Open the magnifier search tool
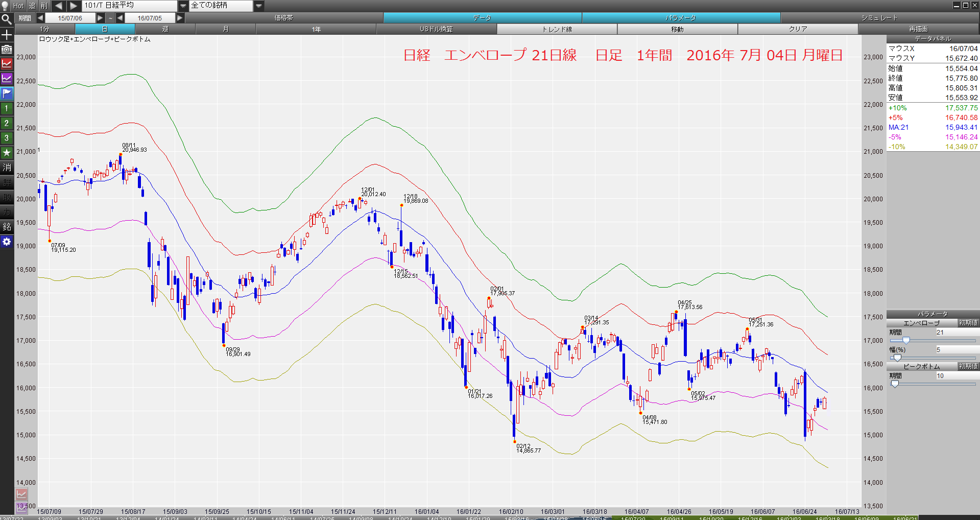 coord(7,19)
